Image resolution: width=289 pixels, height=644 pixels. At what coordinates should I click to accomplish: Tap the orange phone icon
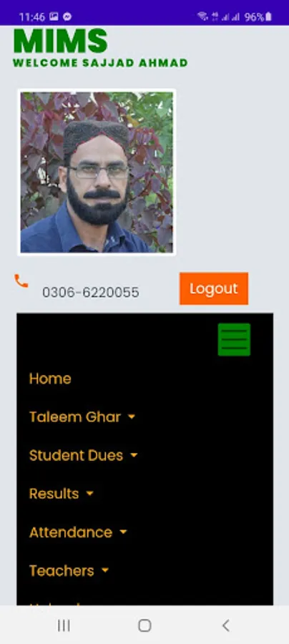point(21,281)
